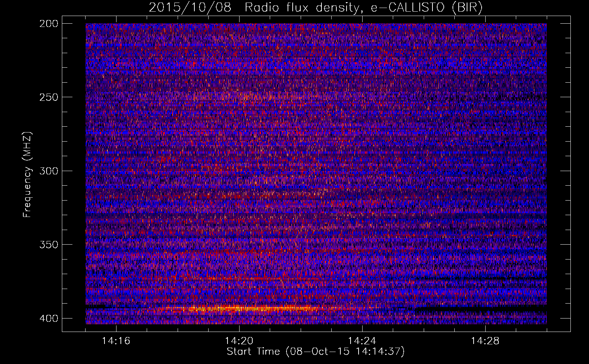Screen dimensions: 589x364
Task: Click the 14:20 time tick label
Action: 239,341
